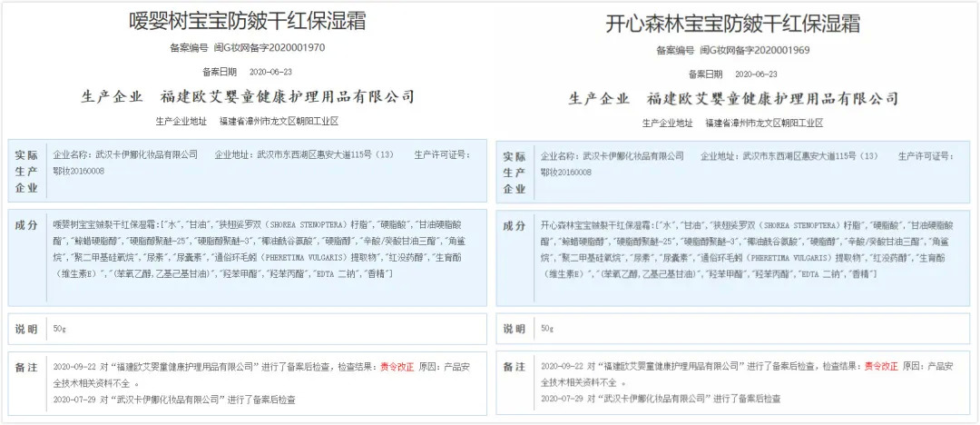This screenshot has height=425, width=980.
Task: Click manufacturer address in the 开心森林 panel
Action: pos(764,124)
